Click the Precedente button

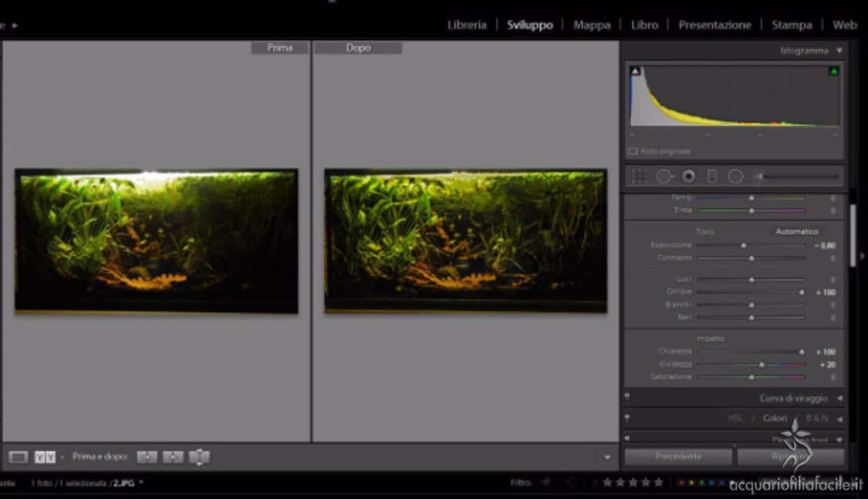point(678,456)
